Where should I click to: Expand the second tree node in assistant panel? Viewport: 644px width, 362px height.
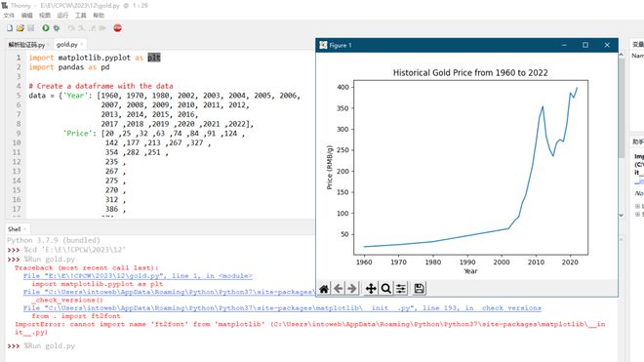pyautogui.click(x=637, y=214)
